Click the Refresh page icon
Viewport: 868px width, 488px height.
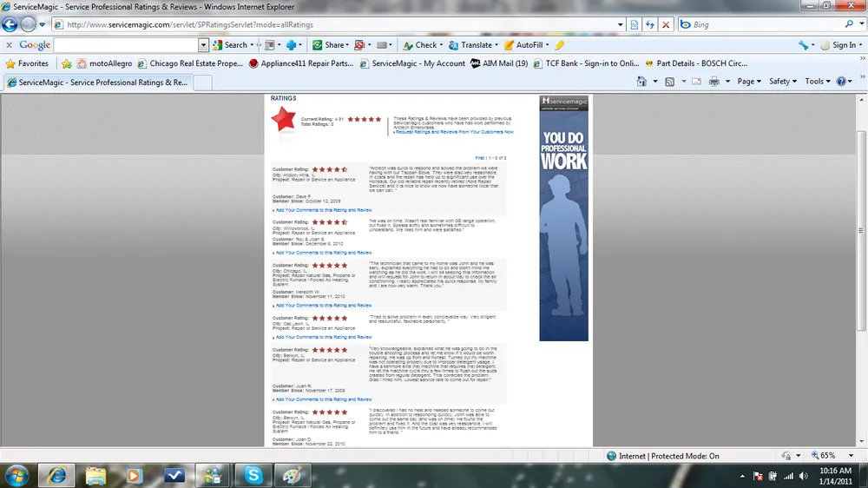click(649, 25)
